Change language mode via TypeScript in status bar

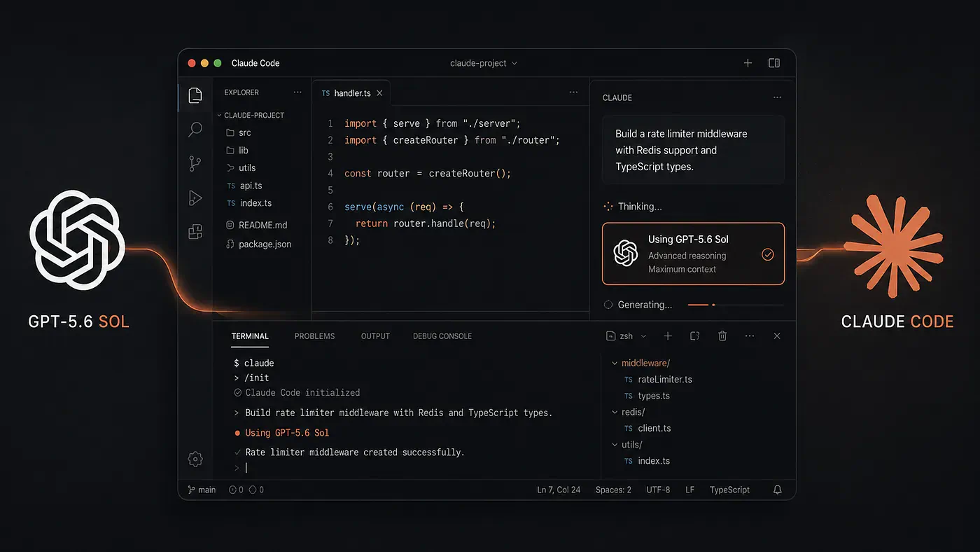[x=729, y=490]
